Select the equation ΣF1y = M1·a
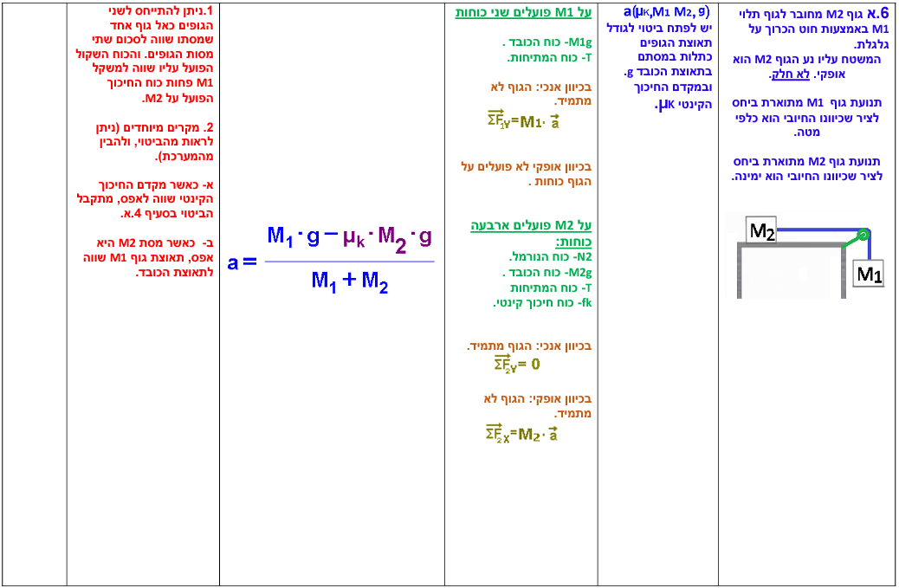The height and width of the screenshot is (588, 899). pos(523,120)
